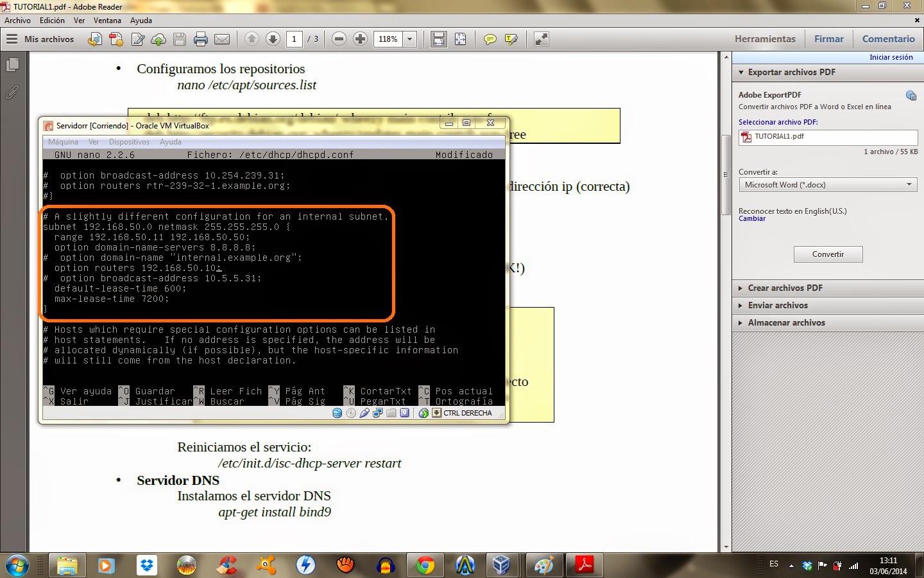Select the highlight text tool

tap(511, 39)
